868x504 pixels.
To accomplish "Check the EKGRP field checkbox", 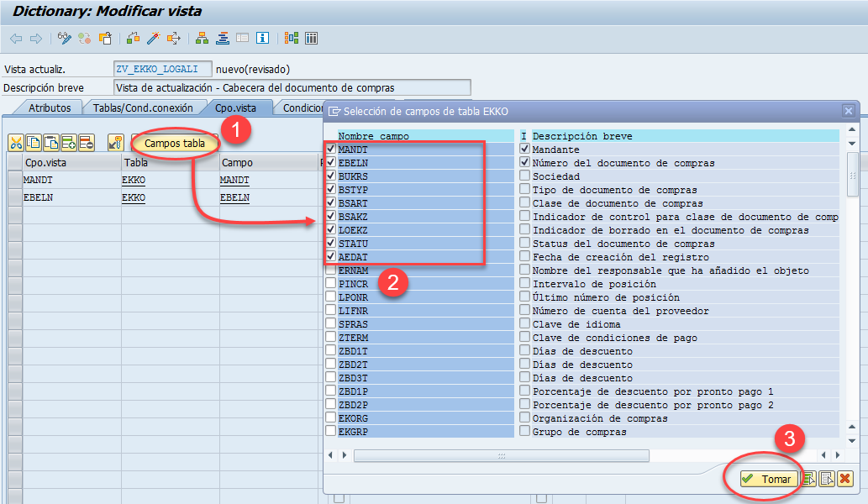I will 331,431.
